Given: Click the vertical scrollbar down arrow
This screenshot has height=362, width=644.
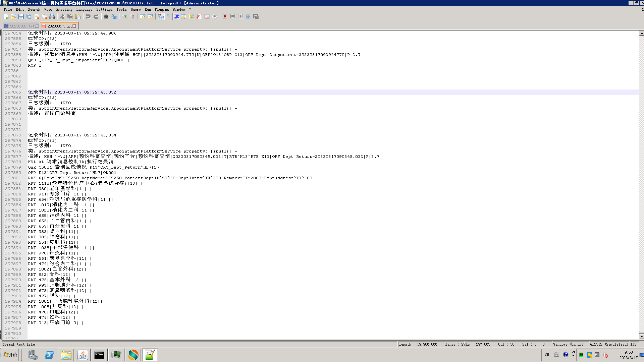Looking at the screenshot, I should pos(641,336).
